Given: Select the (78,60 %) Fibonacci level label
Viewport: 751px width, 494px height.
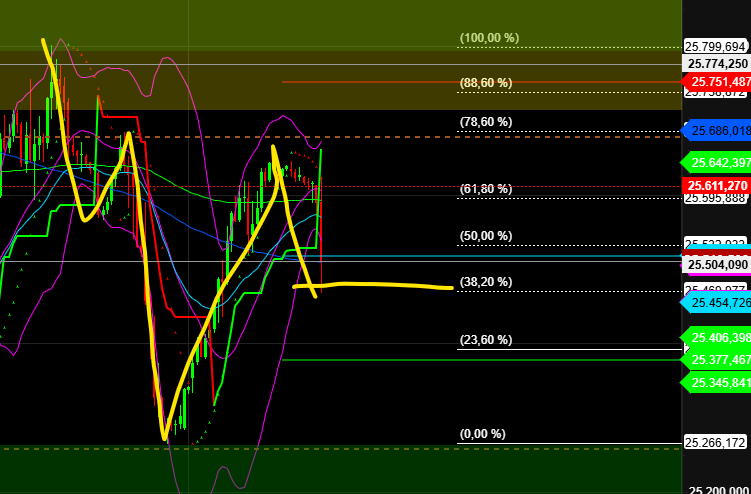Looking at the screenshot, I should pyautogui.click(x=486, y=122).
